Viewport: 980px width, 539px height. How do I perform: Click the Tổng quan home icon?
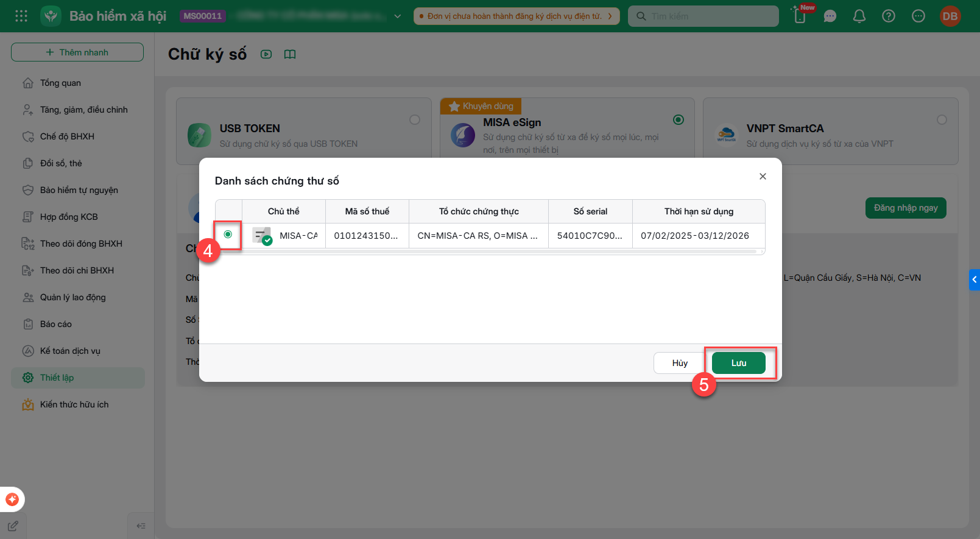point(28,83)
